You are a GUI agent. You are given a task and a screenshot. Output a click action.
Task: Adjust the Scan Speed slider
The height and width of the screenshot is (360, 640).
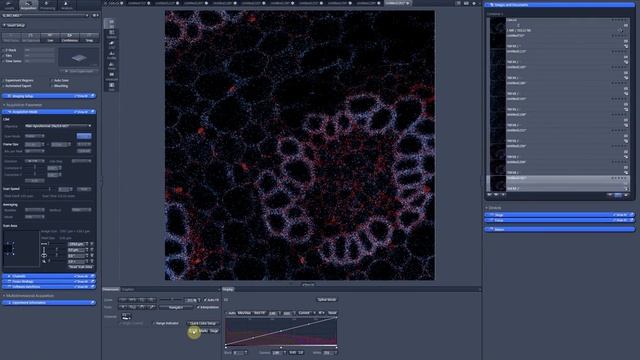(x=40, y=189)
